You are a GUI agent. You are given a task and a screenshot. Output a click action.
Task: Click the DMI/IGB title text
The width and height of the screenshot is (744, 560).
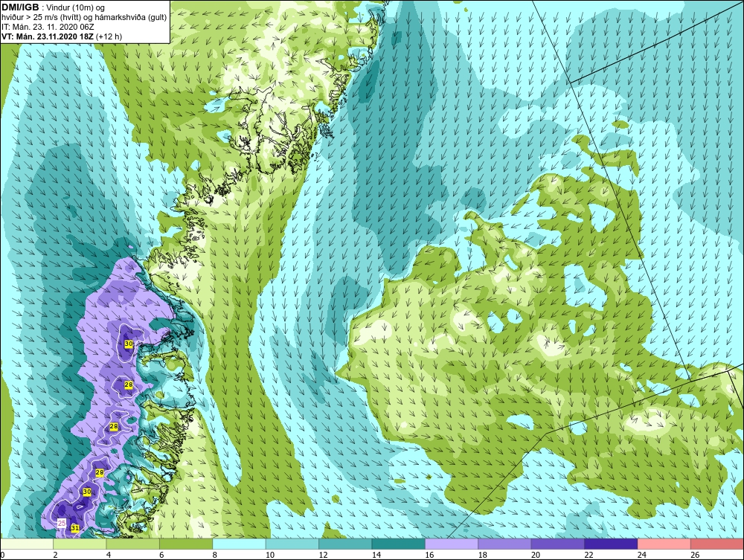20,7
